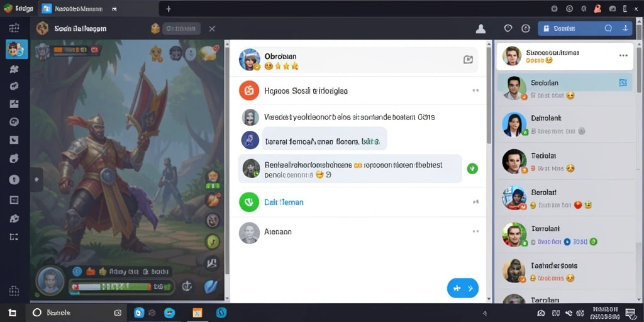The height and width of the screenshot is (322, 644).
Task: Select the Sclolan contact in friends list
Action: (564, 88)
